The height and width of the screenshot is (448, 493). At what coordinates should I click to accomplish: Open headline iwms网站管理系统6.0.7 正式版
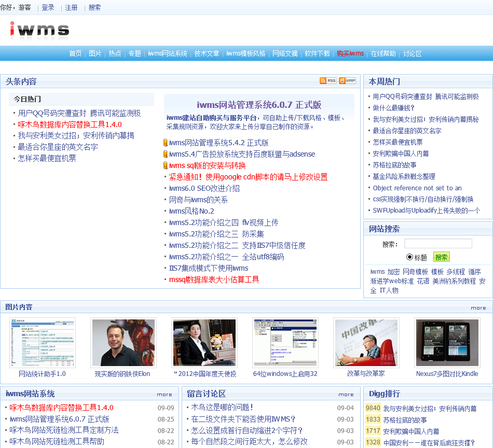click(x=259, y=105)
